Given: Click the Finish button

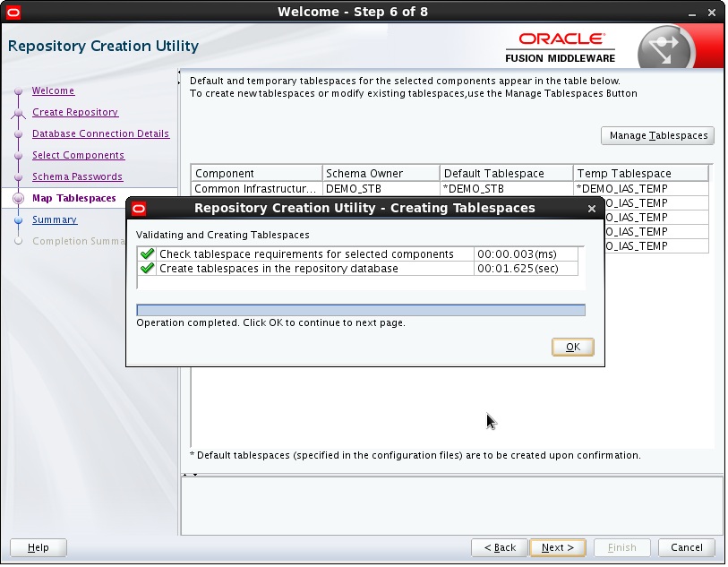Looking at the screenshot, I should coord(622,548).
